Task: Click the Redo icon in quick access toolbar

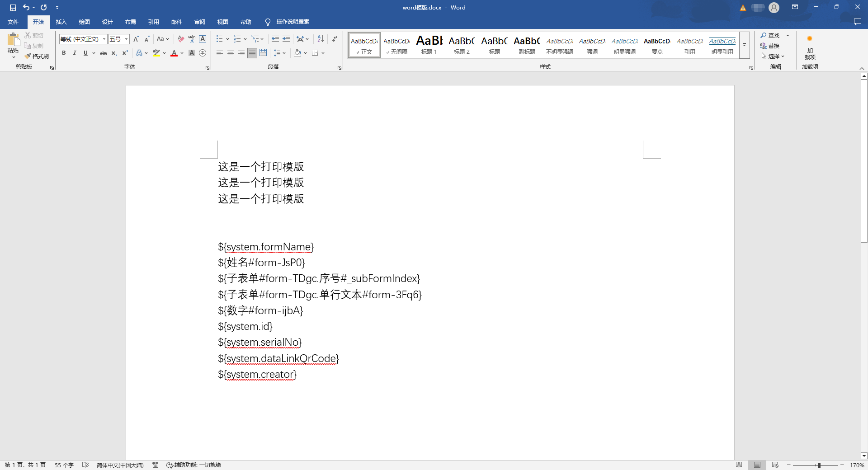Action: click(x=44, y=7)
